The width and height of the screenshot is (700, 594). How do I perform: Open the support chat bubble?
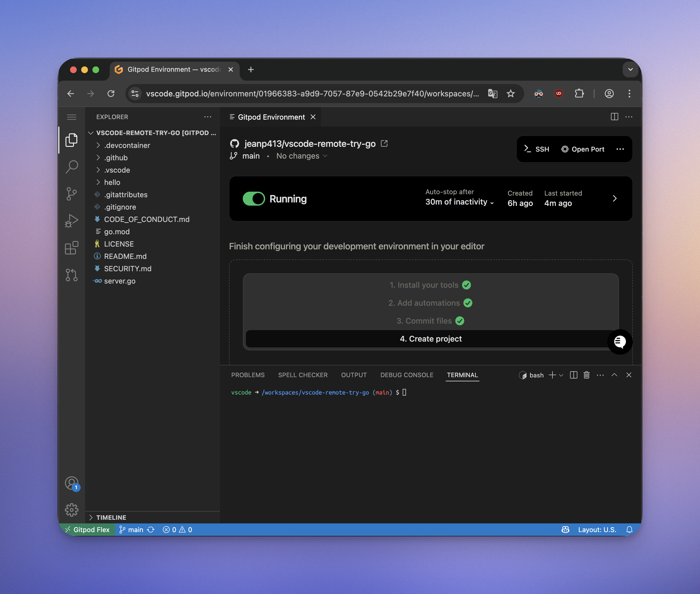[620, 342]
